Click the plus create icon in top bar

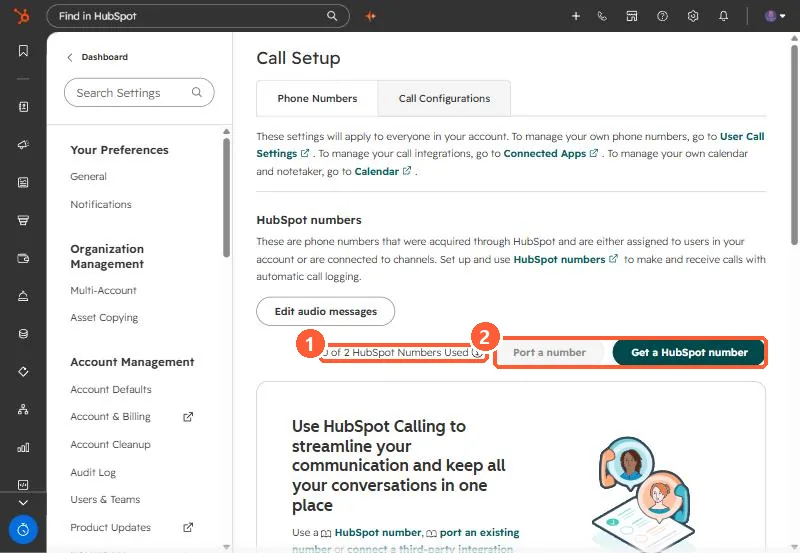coord(576,16)
